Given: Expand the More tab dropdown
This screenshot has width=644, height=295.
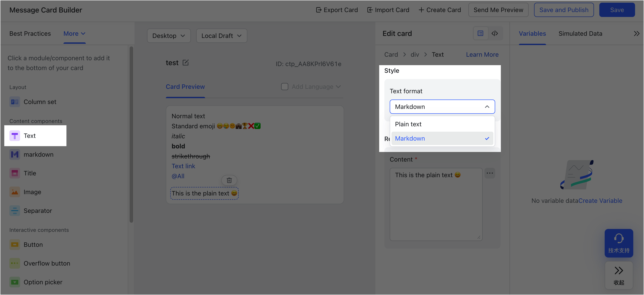Looking at the screenshot, I should pyautogui.click(x=74, y=33).
